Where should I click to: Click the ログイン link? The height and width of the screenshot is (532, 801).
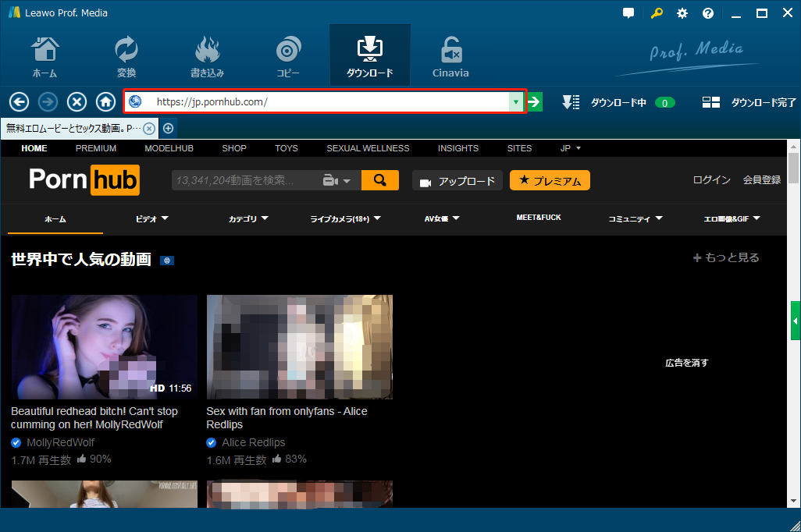(x=711, y=180)
